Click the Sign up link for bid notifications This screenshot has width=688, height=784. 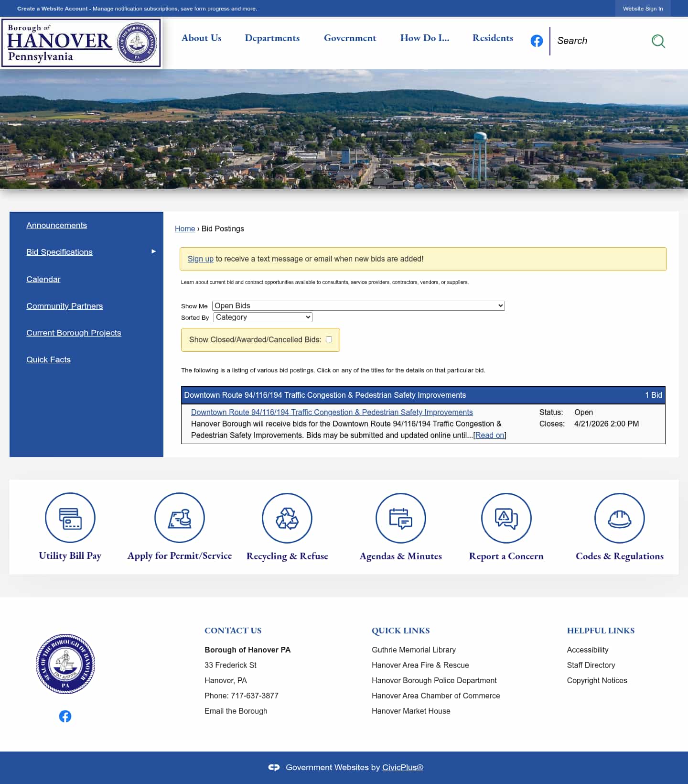click(201, 259)
